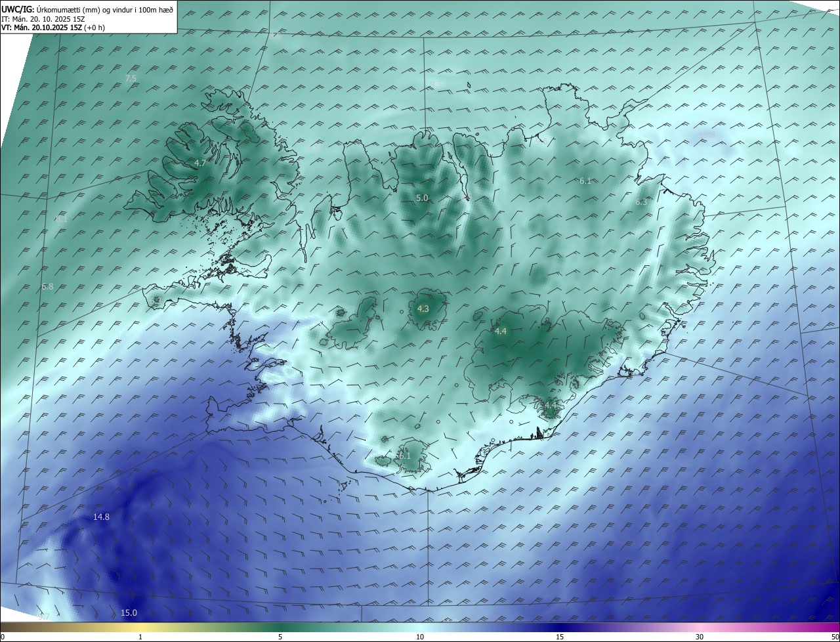Click the 'UWC/IG:' bold label

point(18,10)
